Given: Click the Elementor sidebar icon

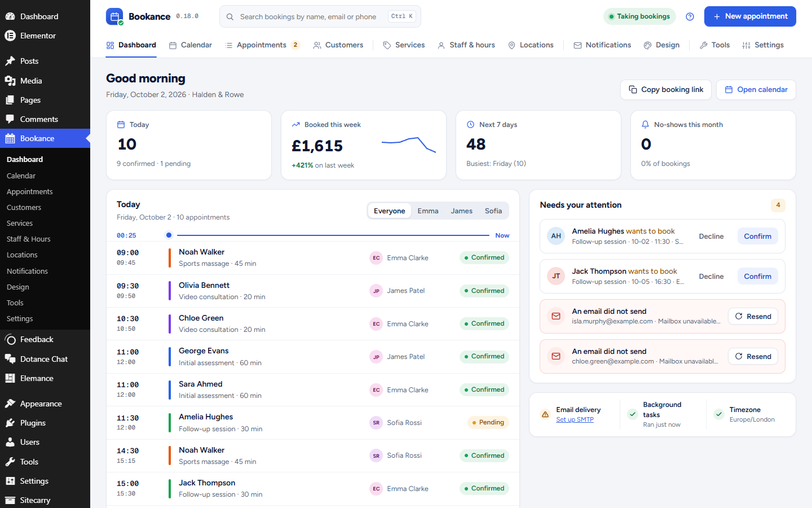Looking at the screenshot, I should point(10,36).
